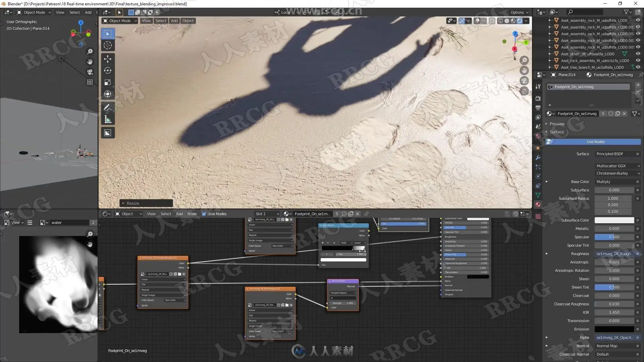Click the blue Use Nodes button
The image size is (644, 362).
click(596, 142)
